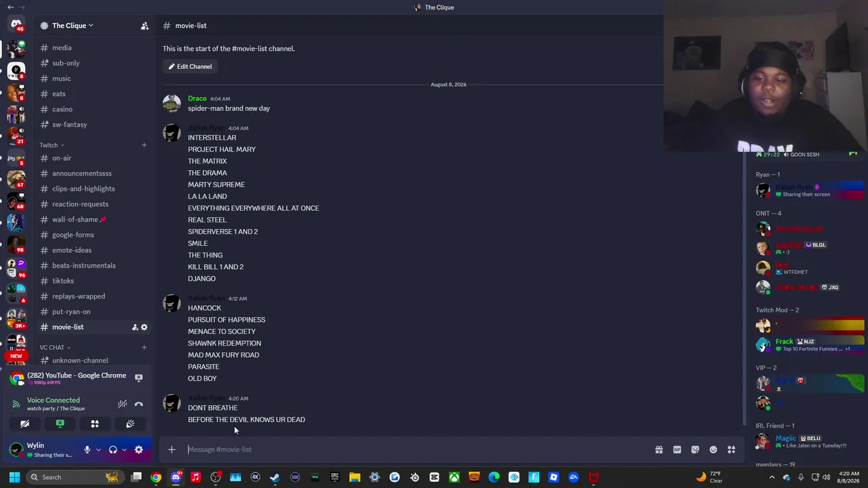Open activities launcher in voice panel

(95, 424)
